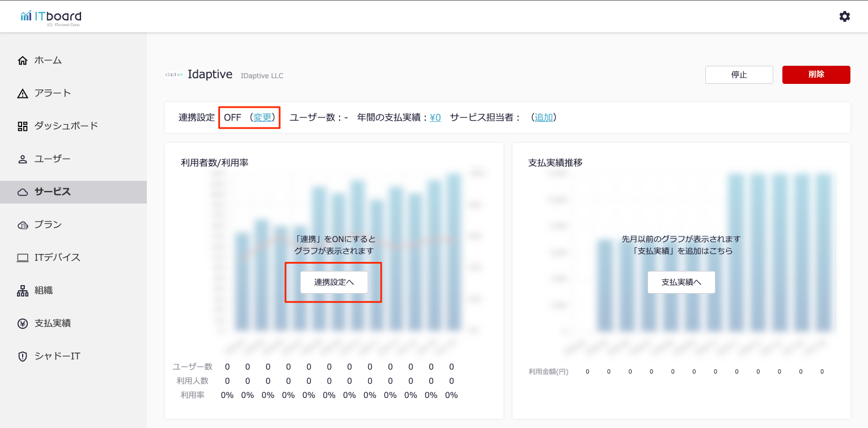Click the home icon in sidebar
This screenshot has height=428, width=868.
[23, 61]
